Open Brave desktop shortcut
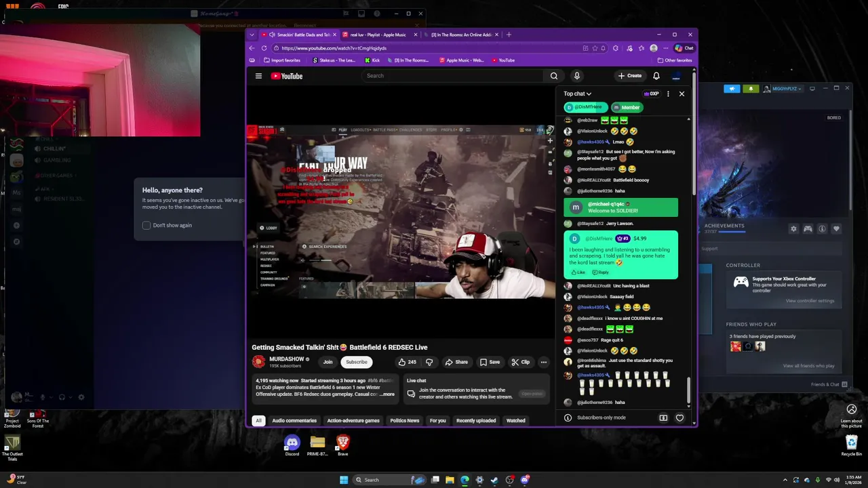Viewport: 868px width, 488px height. click(342, 445)
